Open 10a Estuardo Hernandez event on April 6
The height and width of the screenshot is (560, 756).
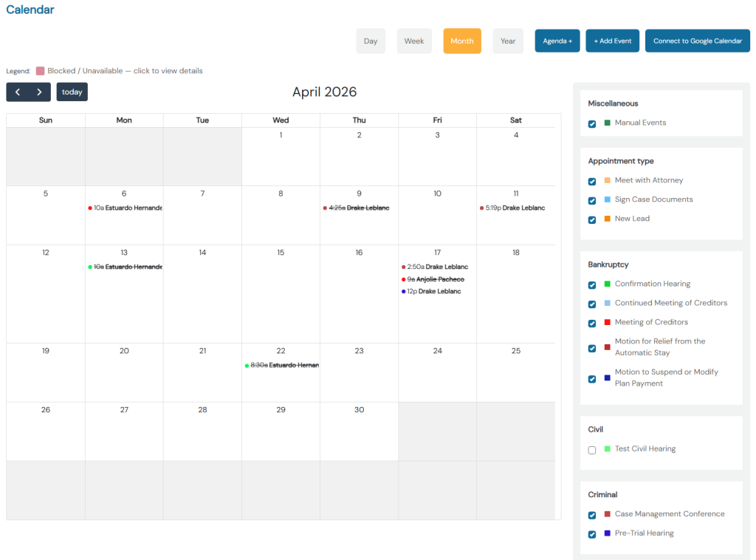pos(125,208)
